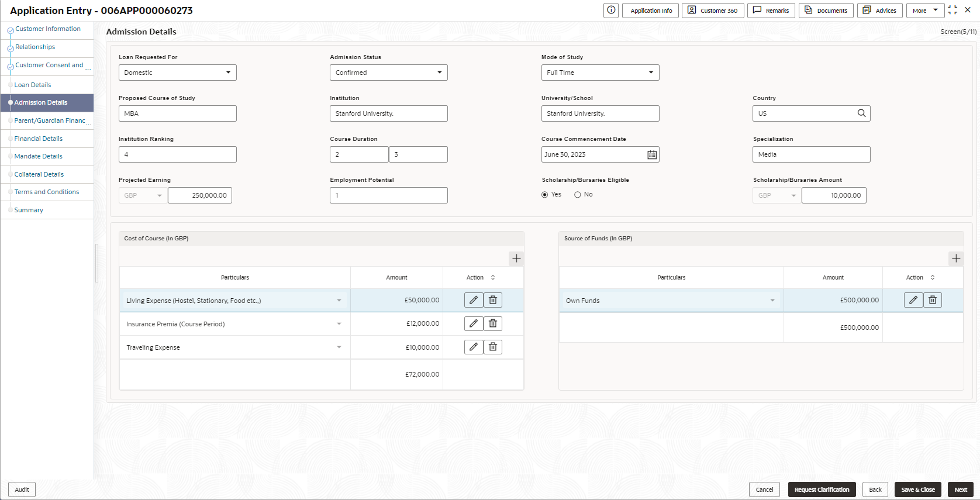Click Specialization field
The height and width of the screenshot is (500, 980).
(812, 154)
